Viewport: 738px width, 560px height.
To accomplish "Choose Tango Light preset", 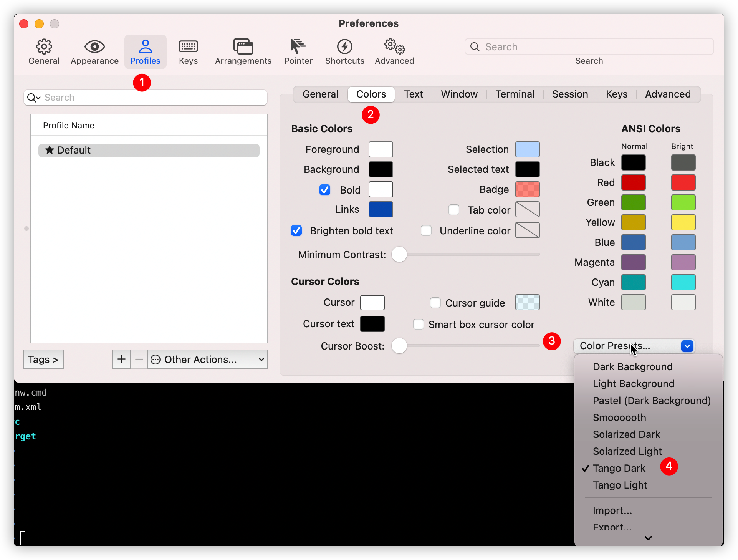I will click(x=649, y=485).
